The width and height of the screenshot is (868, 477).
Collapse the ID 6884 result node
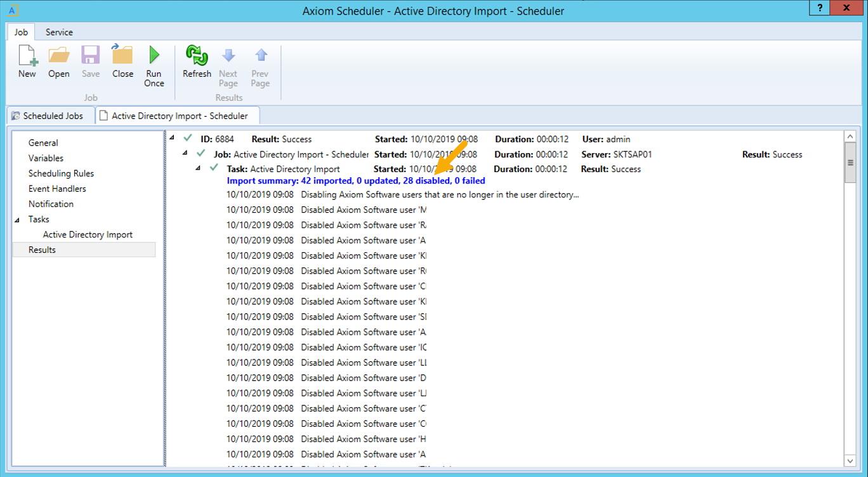click(173, 138)
